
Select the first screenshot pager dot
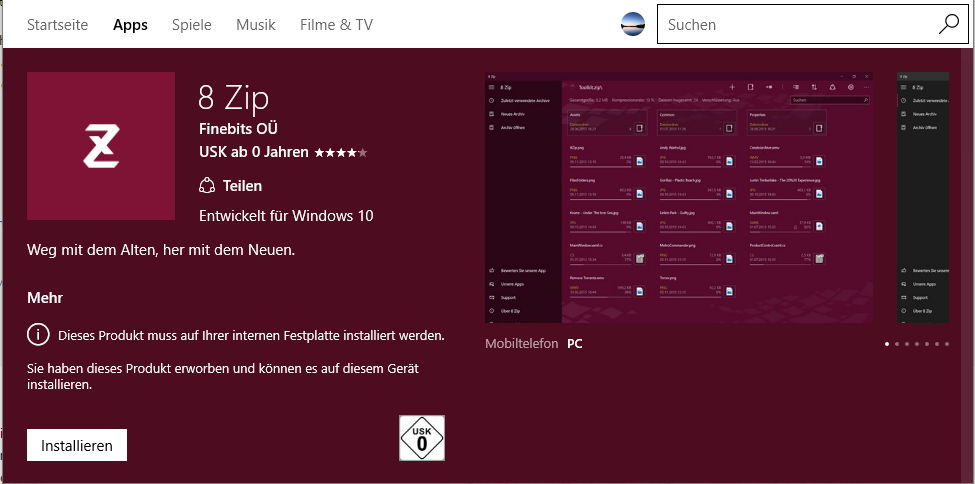point(887,344)
